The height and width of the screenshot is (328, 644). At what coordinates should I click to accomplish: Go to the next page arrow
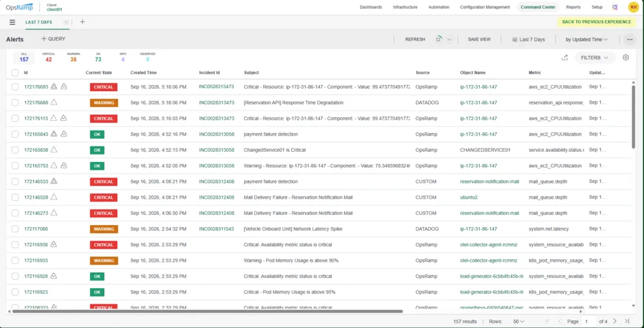point(615,321)
